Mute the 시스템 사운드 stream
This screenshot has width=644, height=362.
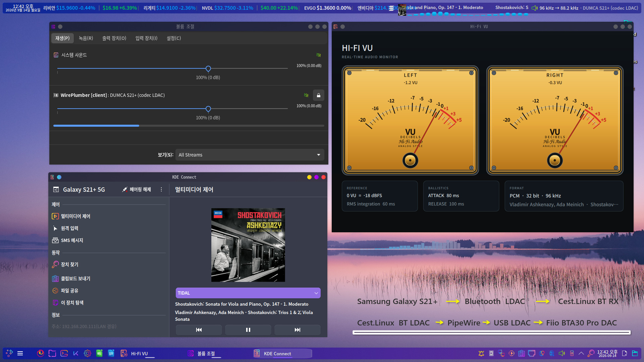pos(319,55)
